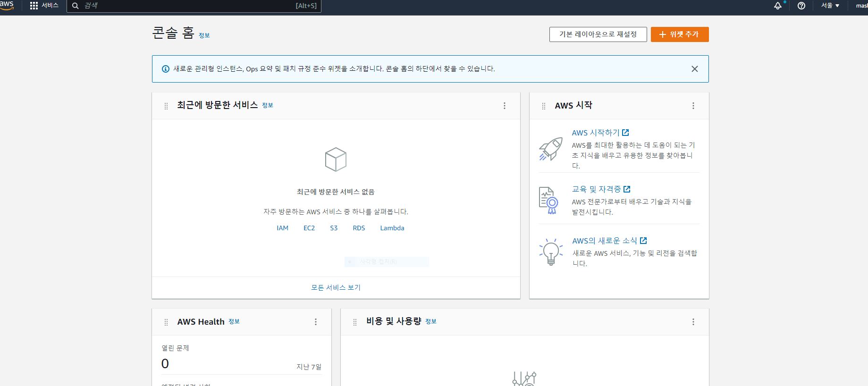Open AWS 시작하기 external link
The image size is (868, 386).
click(600, 133)
